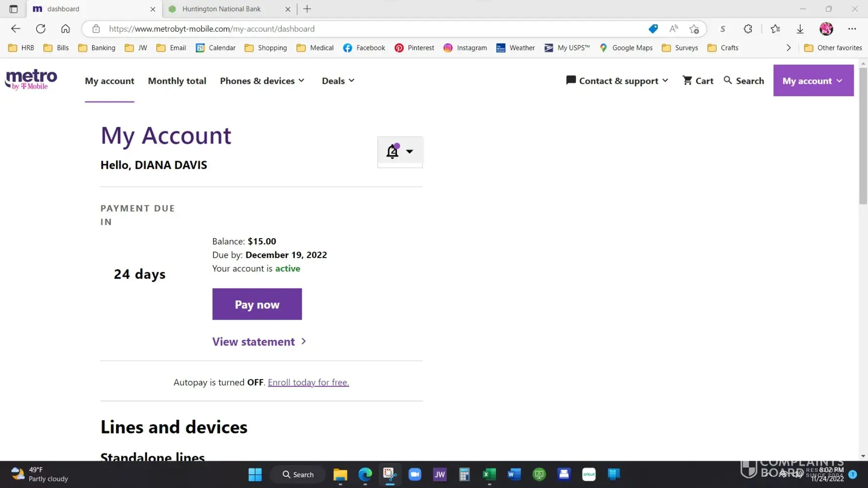Open the Windows Start button
This screenshot has width=868, height=488.
(x=255, y=474)
